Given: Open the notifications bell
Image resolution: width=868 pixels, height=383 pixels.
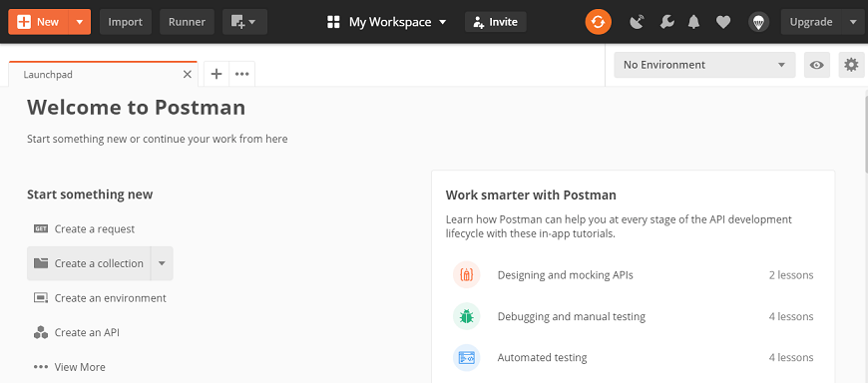Looking at the screenshot, I should pos(693,22).
